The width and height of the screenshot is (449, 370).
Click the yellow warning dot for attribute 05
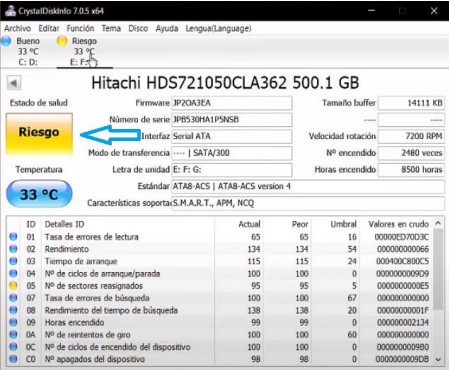point(13,286)
